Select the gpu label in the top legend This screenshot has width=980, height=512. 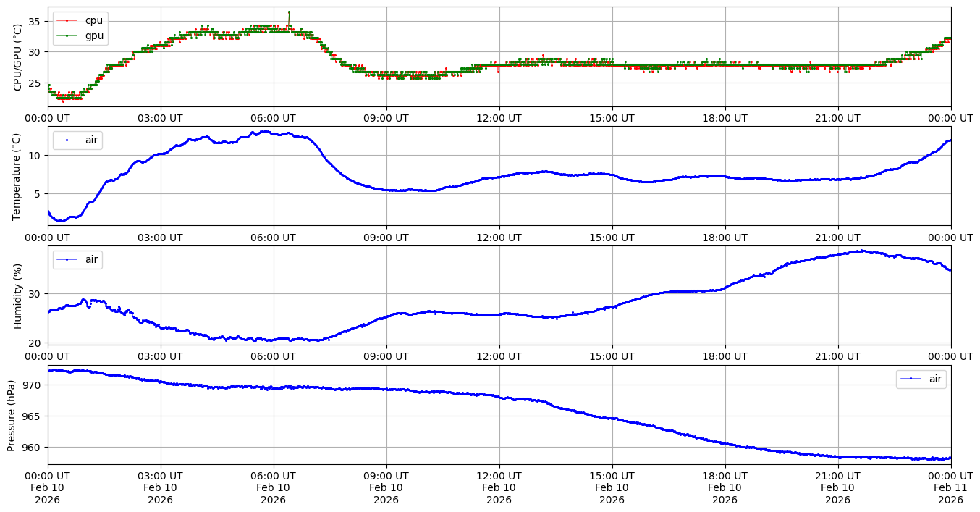click(x=94, y=35)
